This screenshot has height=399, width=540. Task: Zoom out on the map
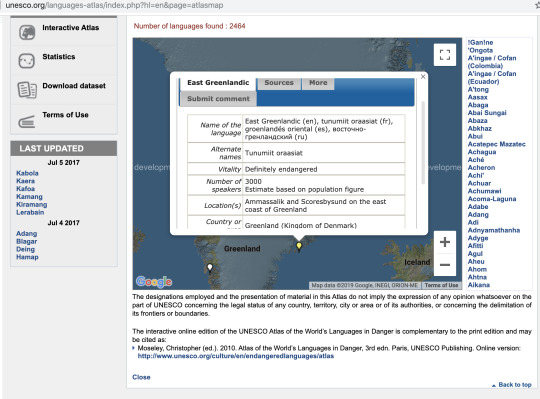pos(445,265)
